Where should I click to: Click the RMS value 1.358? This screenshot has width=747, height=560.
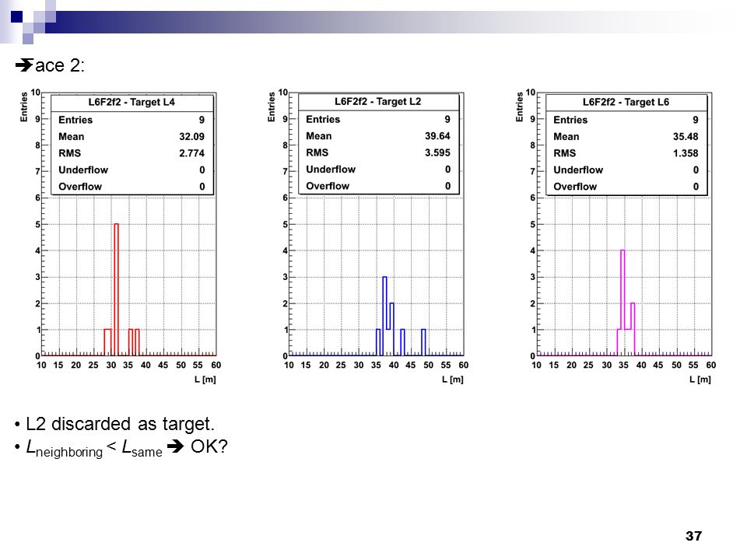[x=686, y=153]
